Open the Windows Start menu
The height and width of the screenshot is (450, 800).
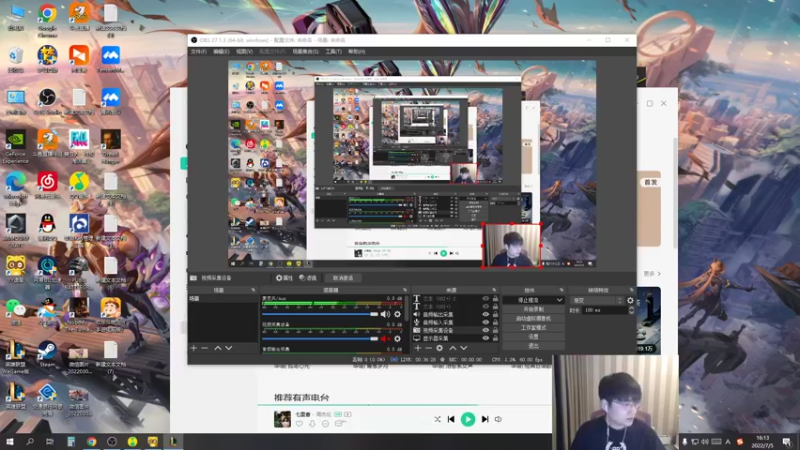coord(9,442)
